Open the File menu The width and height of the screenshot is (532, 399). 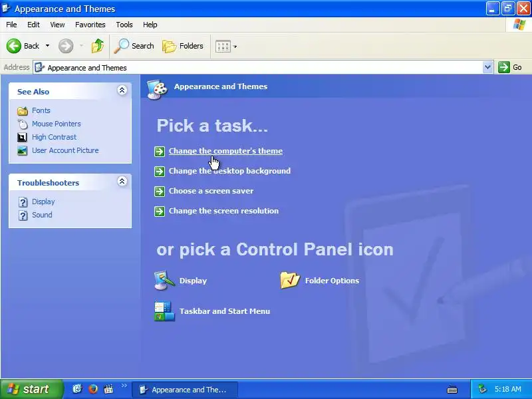pos(11,25)
